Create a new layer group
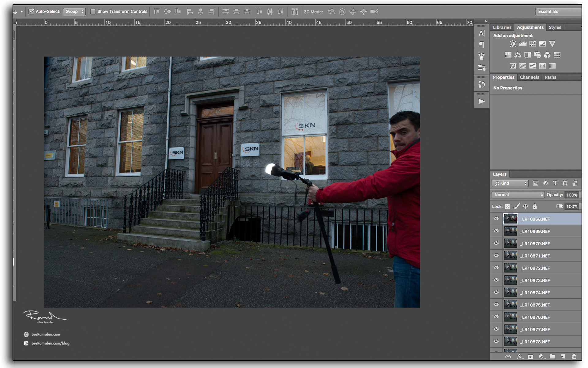Image resolution: width=588 pixels, height=368 pixels. 552,356
